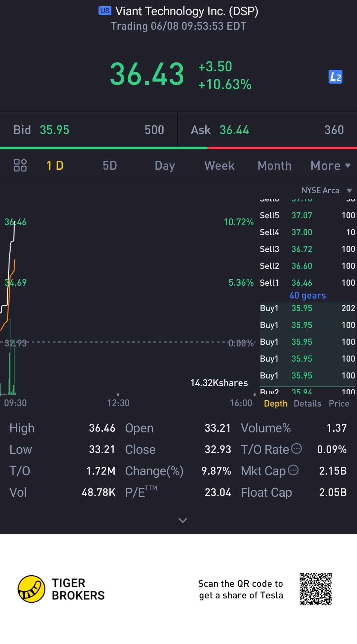This screenshot has height=644, width=357.
Task: Switch to the 5D chart tab
Action: pyautogui.click(x=110, y=165)
